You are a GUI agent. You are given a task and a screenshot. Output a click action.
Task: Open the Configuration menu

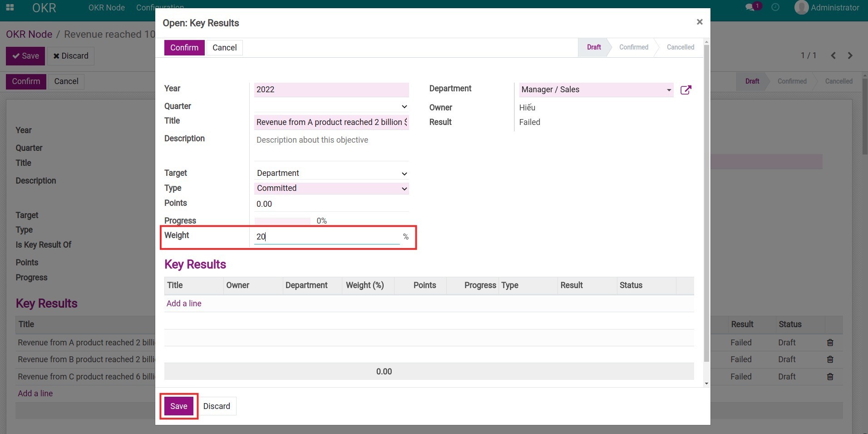[x=160, y=8]
